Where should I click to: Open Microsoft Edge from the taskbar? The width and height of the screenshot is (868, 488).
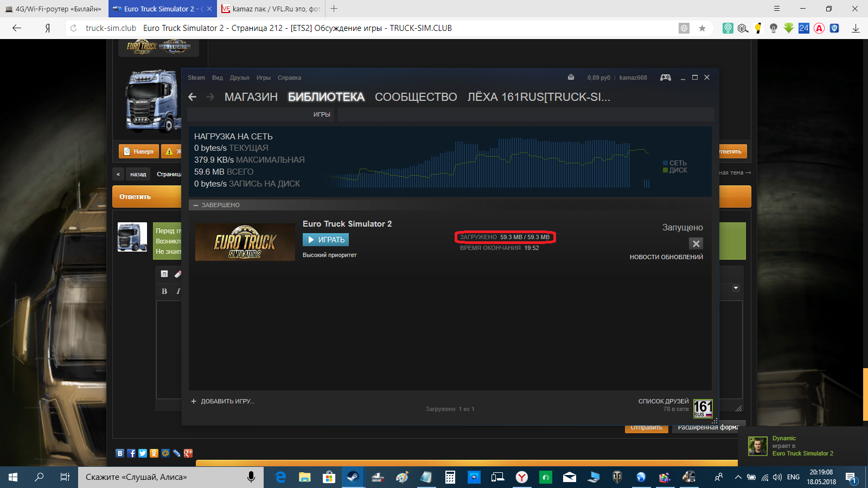[x=280, y=477]
